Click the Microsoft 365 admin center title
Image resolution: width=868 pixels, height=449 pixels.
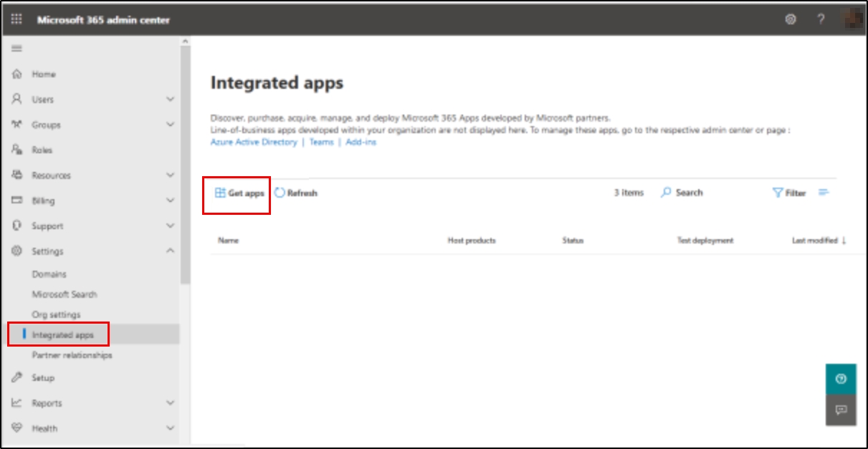pyautogui.click(x=103, y=20)
